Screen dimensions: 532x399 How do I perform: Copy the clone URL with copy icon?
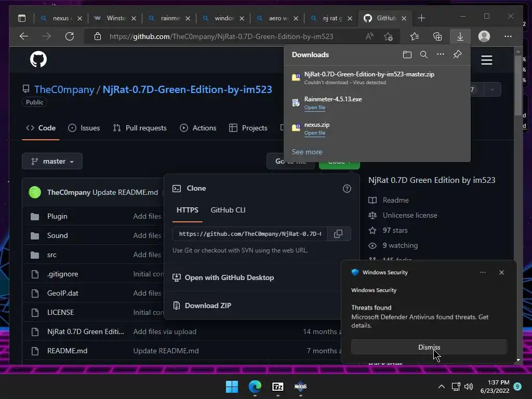[338, 234]
